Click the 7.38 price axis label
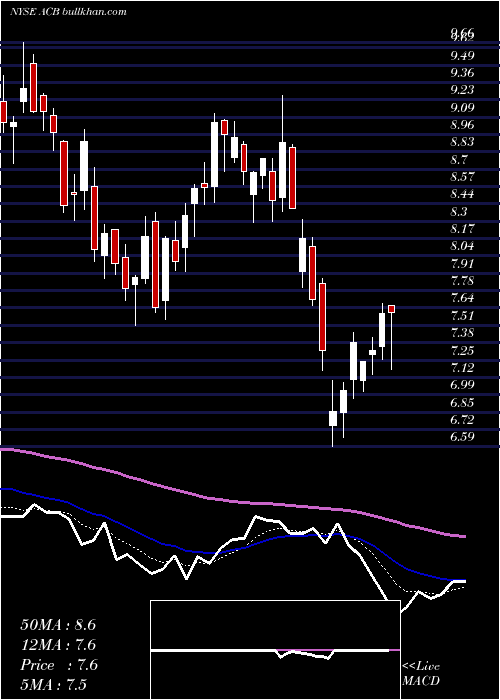 point(462,333)
